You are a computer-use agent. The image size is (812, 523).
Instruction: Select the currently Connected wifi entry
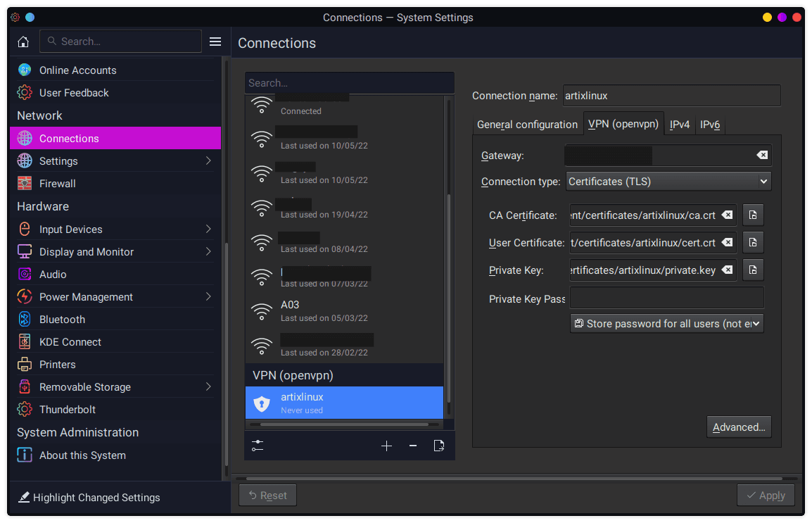click(344, 106)
